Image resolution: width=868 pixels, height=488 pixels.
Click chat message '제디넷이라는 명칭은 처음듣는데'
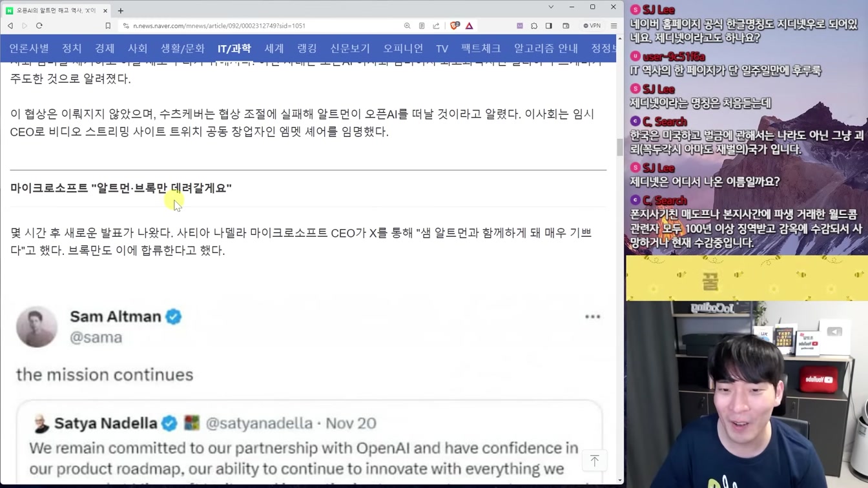point(700,103)
